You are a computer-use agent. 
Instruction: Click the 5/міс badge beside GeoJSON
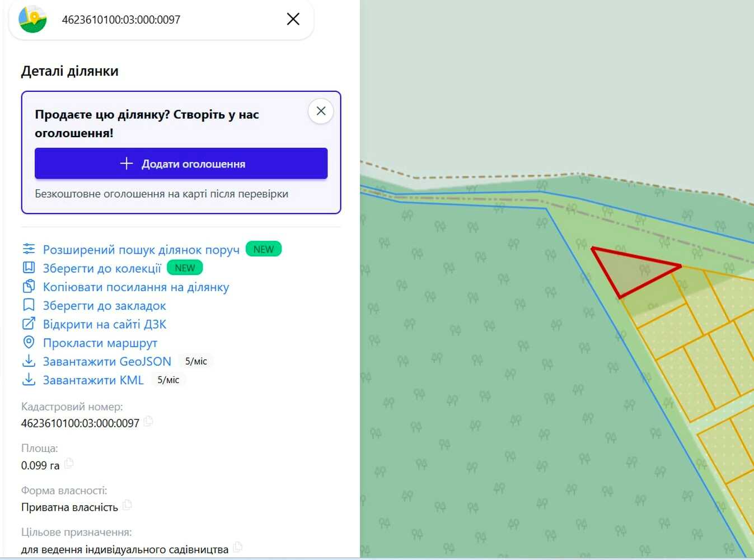click(196, 362)
